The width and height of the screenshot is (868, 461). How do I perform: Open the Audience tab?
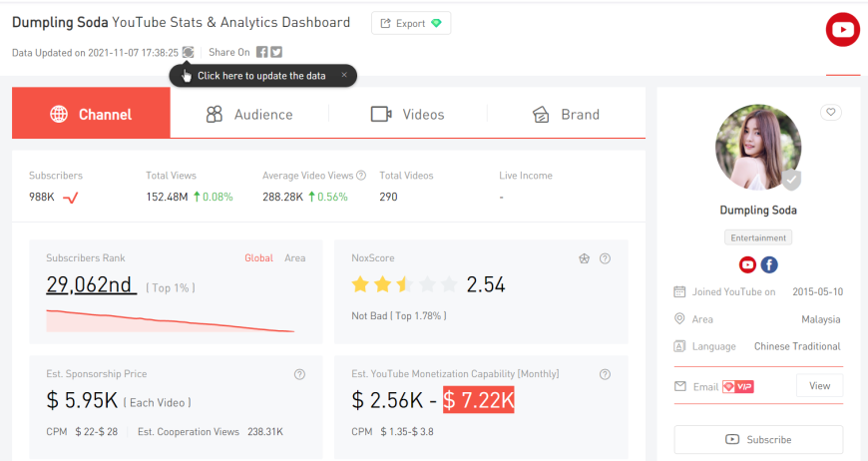pyautogui.click(x=249, y=115)
